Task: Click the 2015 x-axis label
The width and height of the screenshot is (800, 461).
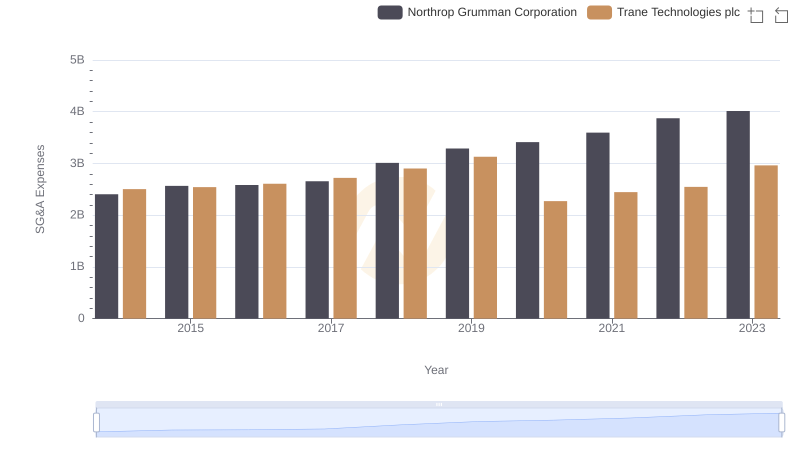Action: [x=190, y=328]
